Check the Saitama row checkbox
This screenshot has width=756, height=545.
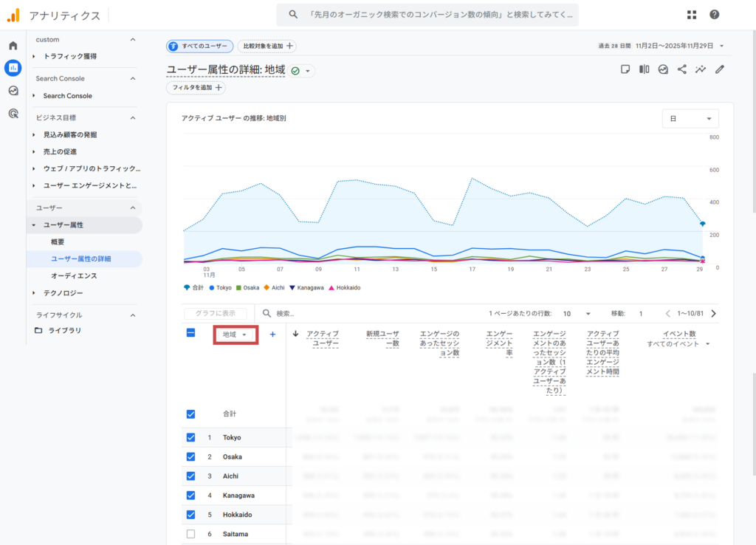tap(191, 534)
